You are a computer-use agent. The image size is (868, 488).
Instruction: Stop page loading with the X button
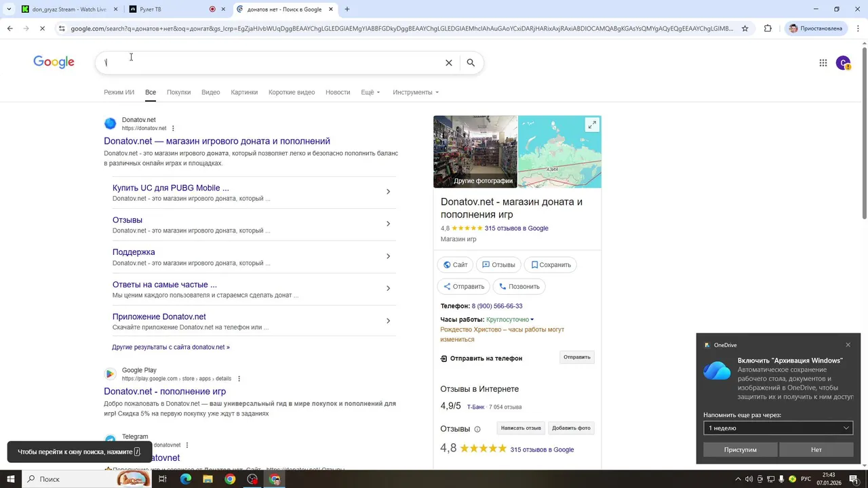(x=42, y=28)
